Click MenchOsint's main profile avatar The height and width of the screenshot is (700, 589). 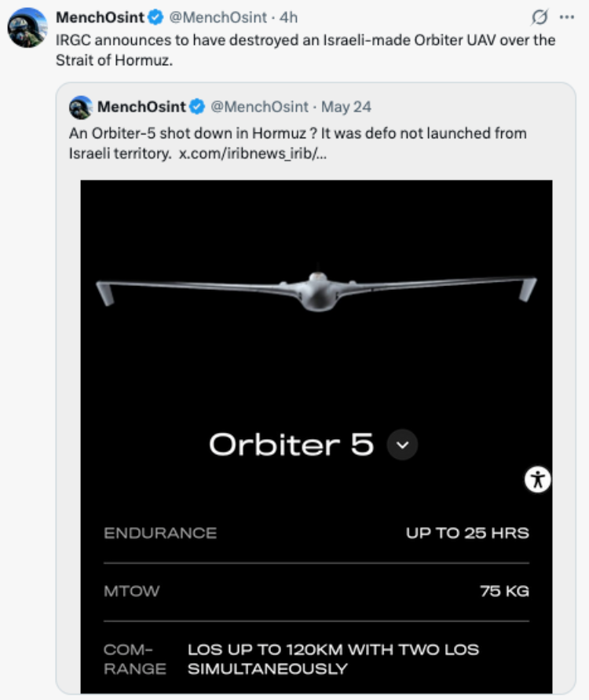point(27,27)
